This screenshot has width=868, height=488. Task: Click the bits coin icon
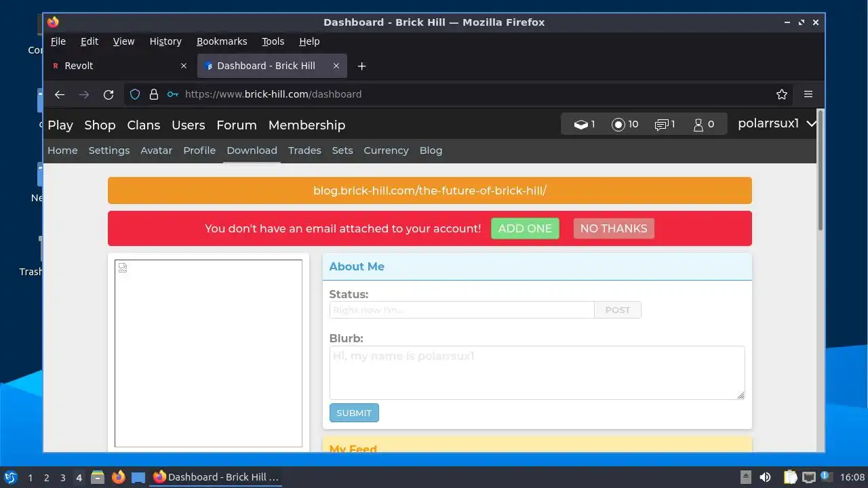(618, 125)
